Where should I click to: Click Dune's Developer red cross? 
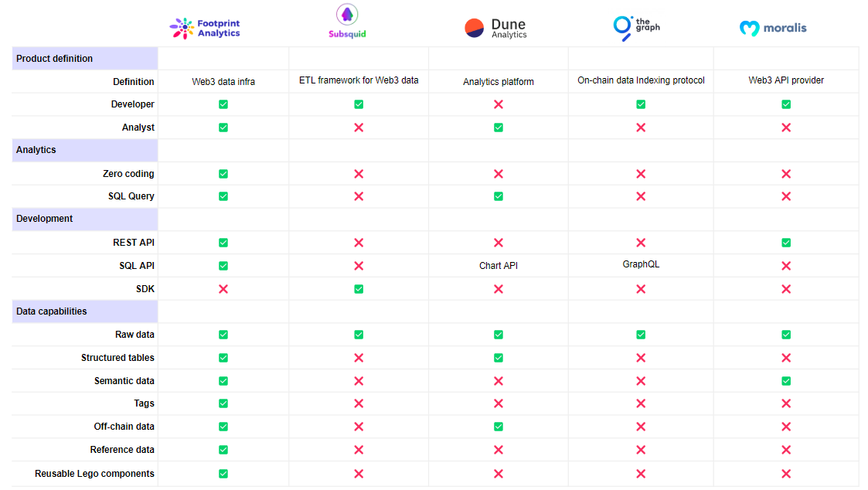pos(499,104)
